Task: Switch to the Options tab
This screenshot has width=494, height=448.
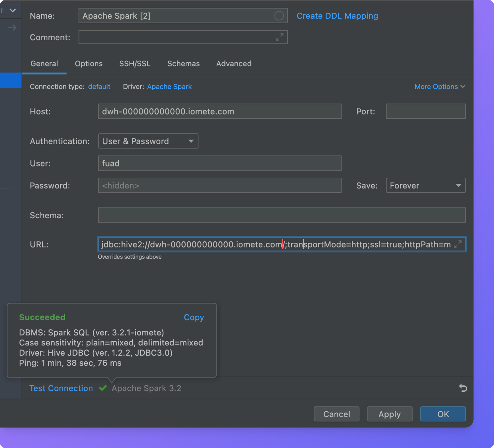Action: 89,64
